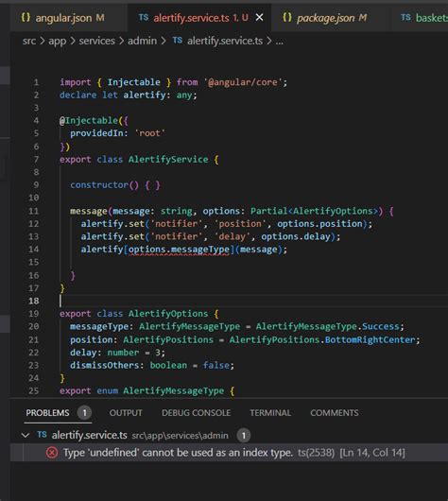The width and height of the screenshot is (448, 501).
Task: Select the alertify.service.ts editor tab
Action: [199, 18]
